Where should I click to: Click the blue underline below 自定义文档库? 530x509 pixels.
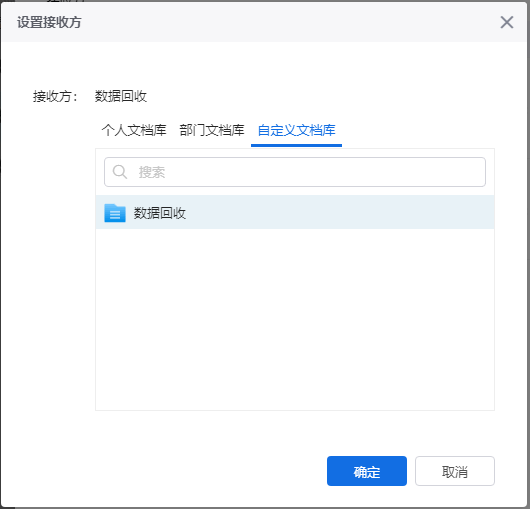[296, 145]
